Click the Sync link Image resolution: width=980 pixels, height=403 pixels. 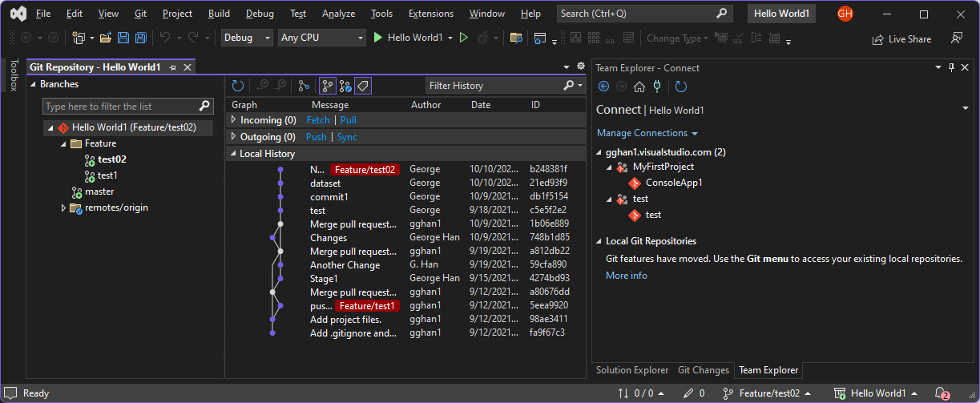pyautogui.click(x=347, y=137)
